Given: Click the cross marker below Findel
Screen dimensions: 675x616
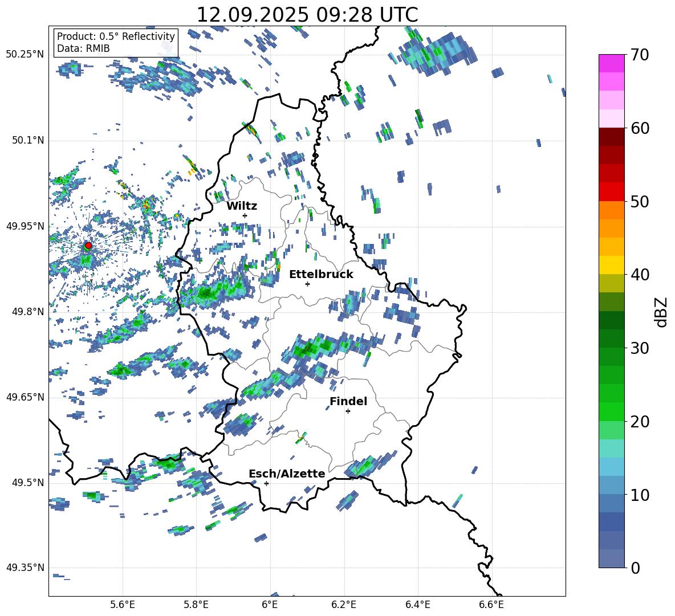Looking at the screenshot, I should pyautogui.click(x=348, y=411).
